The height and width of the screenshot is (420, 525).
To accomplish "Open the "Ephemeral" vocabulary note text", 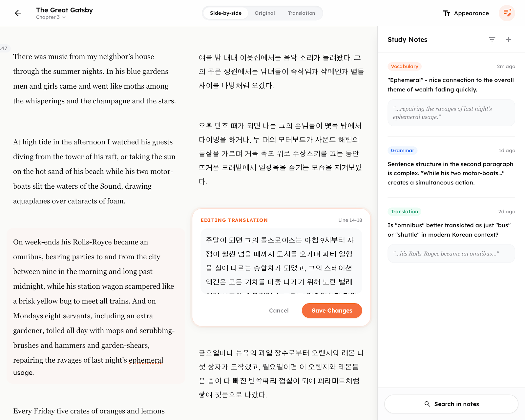I will coord(451,85).
